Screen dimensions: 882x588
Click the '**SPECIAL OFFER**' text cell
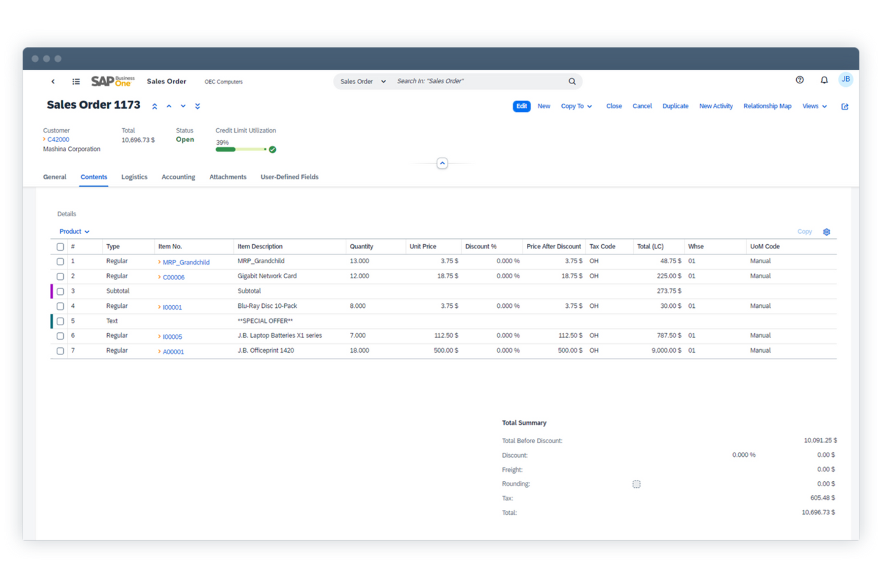265,321
